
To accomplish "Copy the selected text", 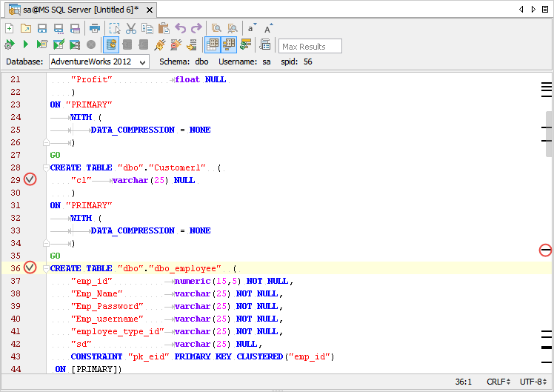I will (x=147, y=28).
